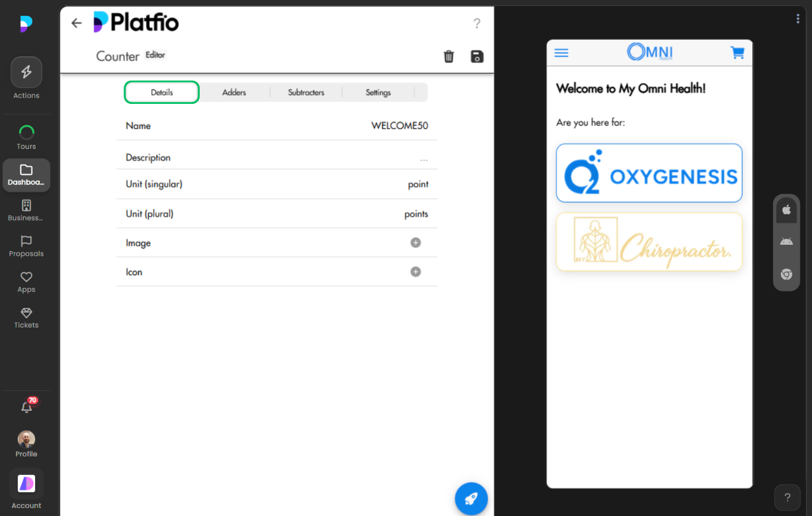This screenshot has height=516, width=812.
Task: Choose the Chiropractor option in the preview
Action: coord(649,241)
